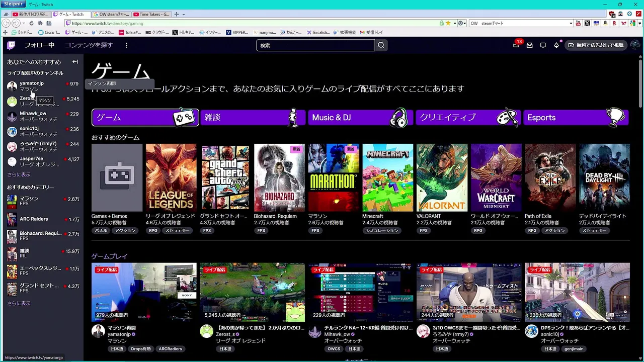This screenshot has height=362, width=644.
Task: Switch to the ゲーム - Twitch browser tab
Action: 71,14
